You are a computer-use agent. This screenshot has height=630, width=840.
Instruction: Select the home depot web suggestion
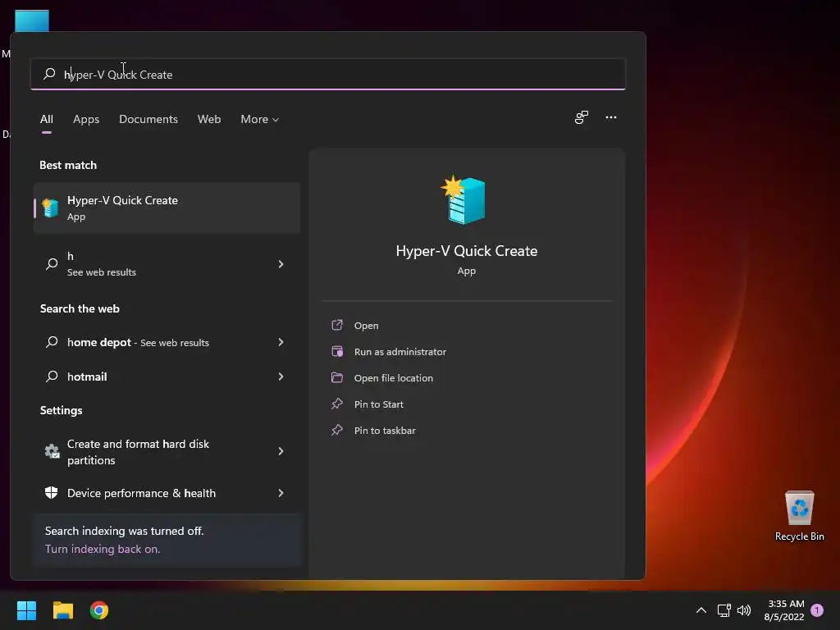(x=167, y=342)
